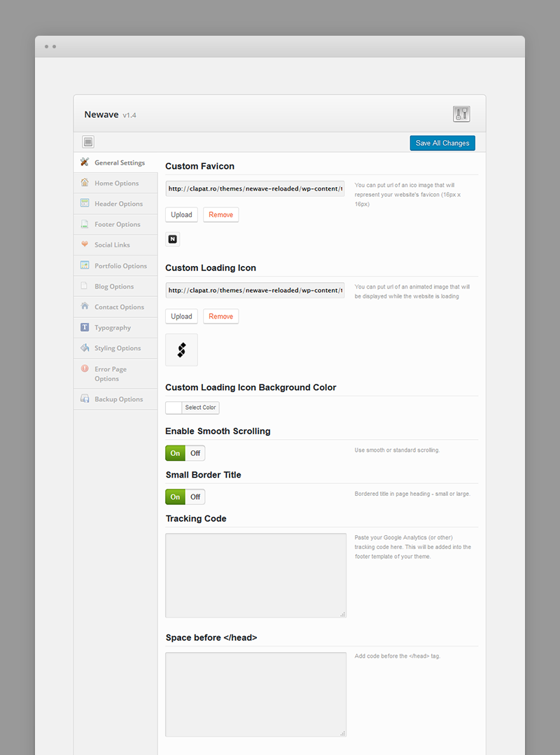Open the General Settings tab
This screenshot has height=755, width=560.
click(x=115, y=162)
